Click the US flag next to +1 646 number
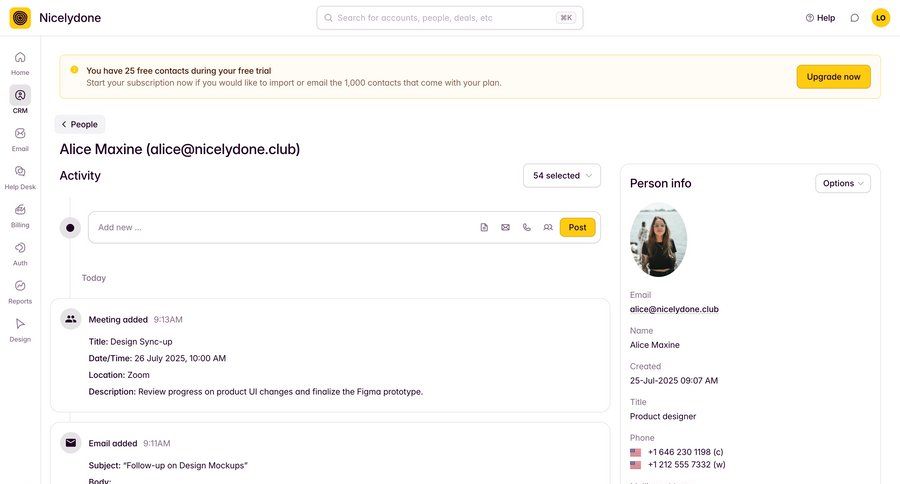 pos(635,452)
